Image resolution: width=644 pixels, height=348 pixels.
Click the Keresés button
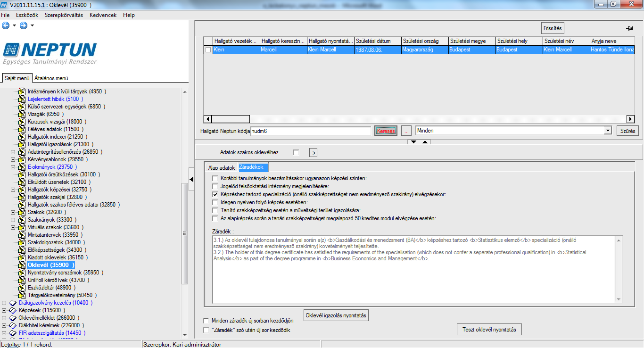[x=386, y=131]
